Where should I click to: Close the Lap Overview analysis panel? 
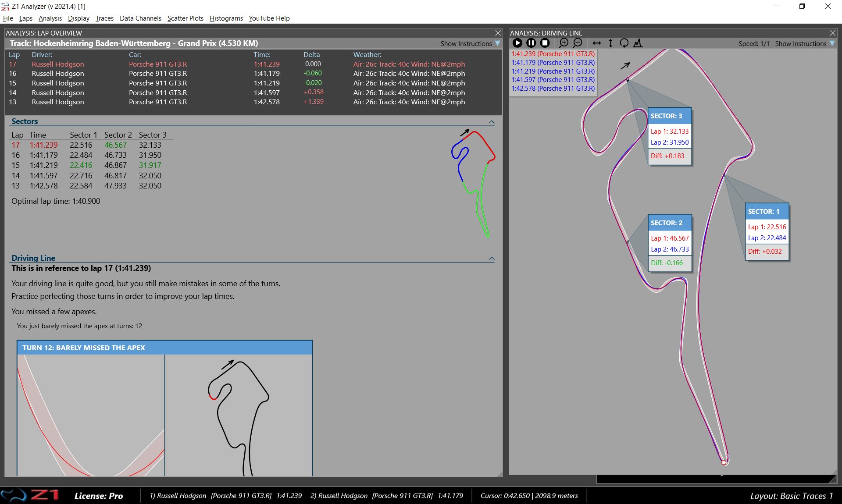point(498,33)
